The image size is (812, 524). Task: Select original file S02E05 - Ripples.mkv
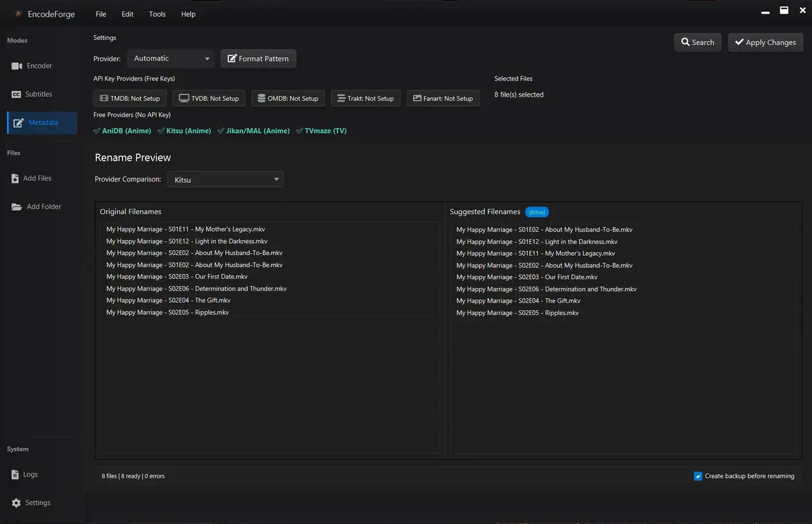point(167,313)
